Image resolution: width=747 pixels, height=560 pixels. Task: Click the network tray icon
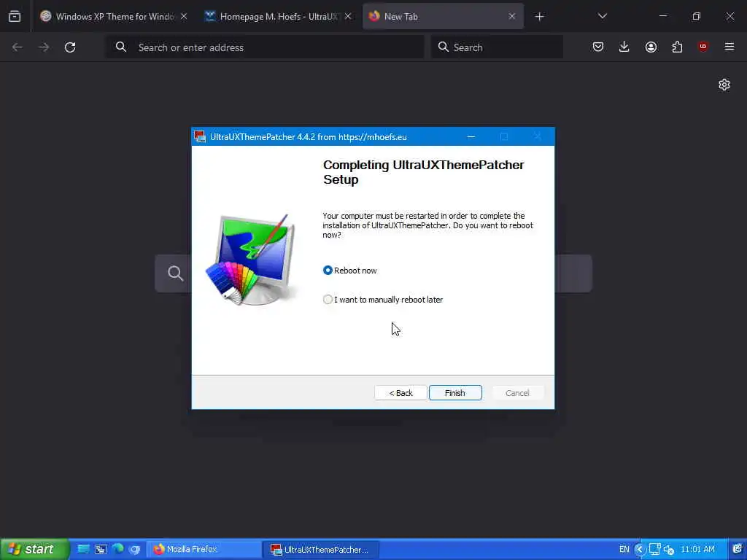click(x=654, y=550)
